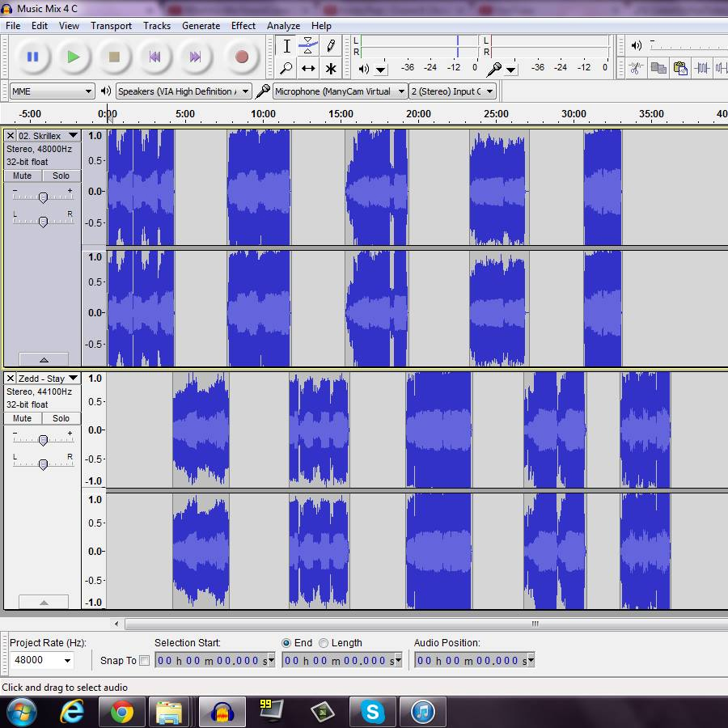Choose the Zoom magnifier tool
The width and height of the screenshot is (728, 728).
pos(286,69)
